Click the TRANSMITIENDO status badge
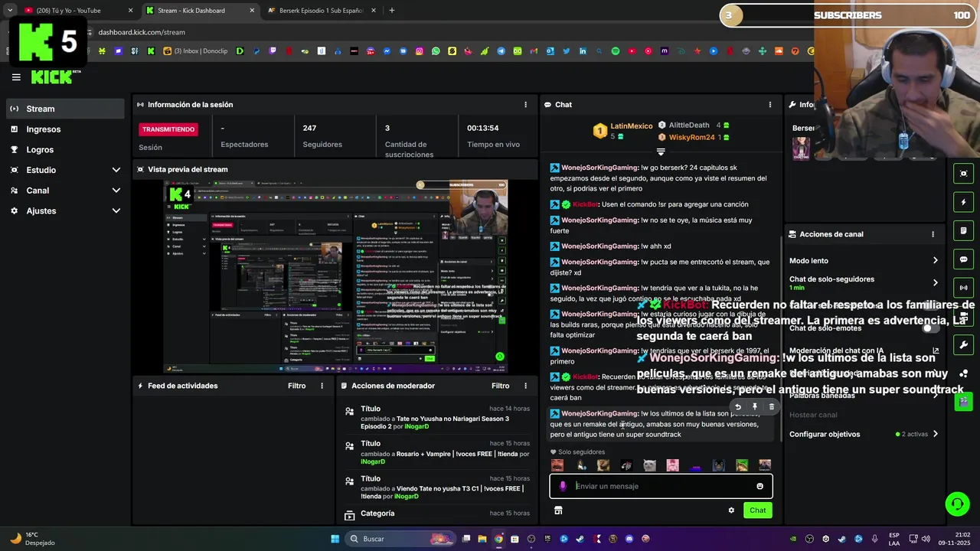980x551 pixels. [168, 129]
